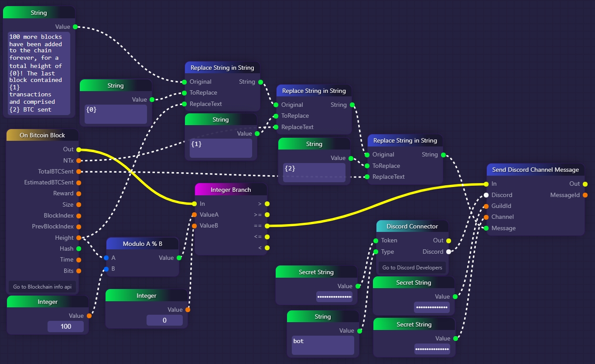Edit the String field containing 'bot'
The height and width of the screenshot is (364, 595).
coord(323,345)
